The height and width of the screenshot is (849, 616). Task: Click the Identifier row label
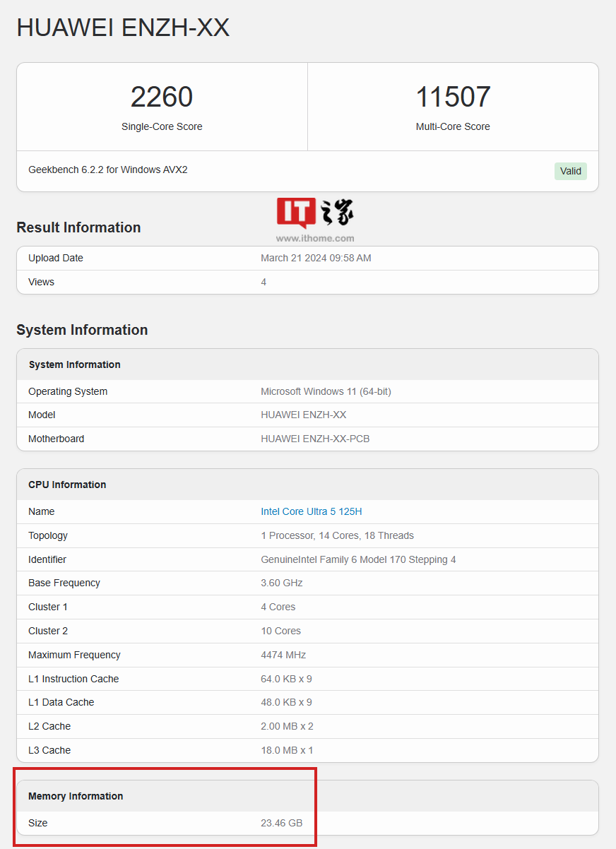point(47,559)
